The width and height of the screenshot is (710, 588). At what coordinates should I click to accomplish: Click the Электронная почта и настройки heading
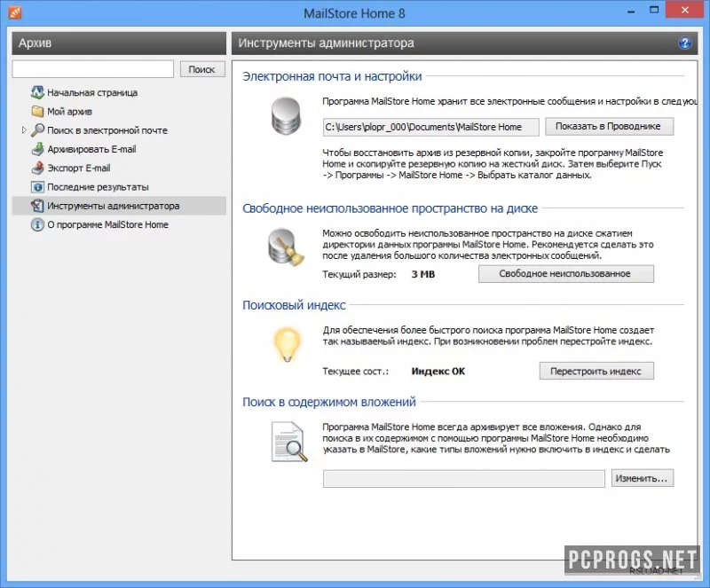point(332,76)
